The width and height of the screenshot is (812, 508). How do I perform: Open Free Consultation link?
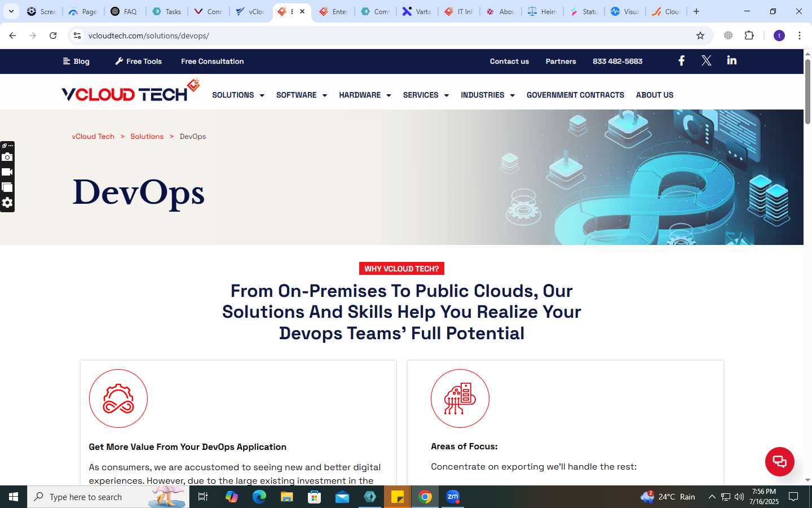(x=213, y=61)
